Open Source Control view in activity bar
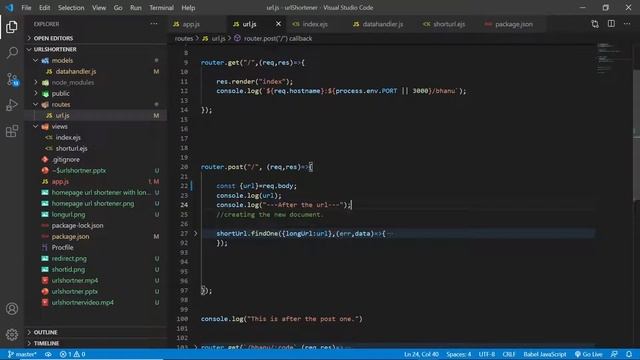The image size is (640, 360). (x=12, y=79)
